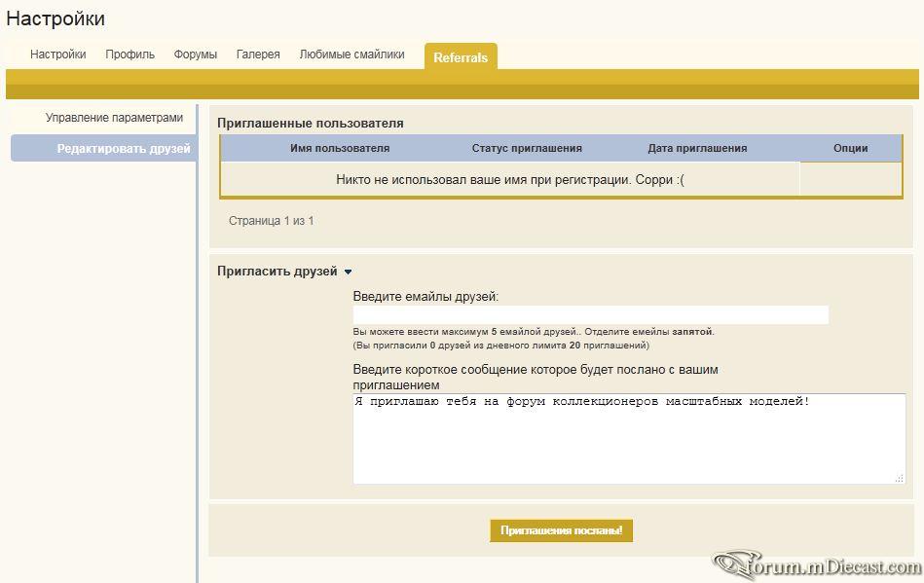Click the 'Никто не использовал ваше имя' message
The image size is (924, 583).
coord(510,180)
